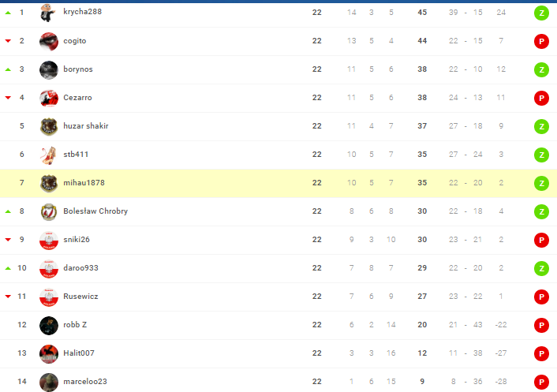The height and width of the screenshot is (392, 557).
Task: Click the 45 points value for krycha288
Action: [422, 13]
